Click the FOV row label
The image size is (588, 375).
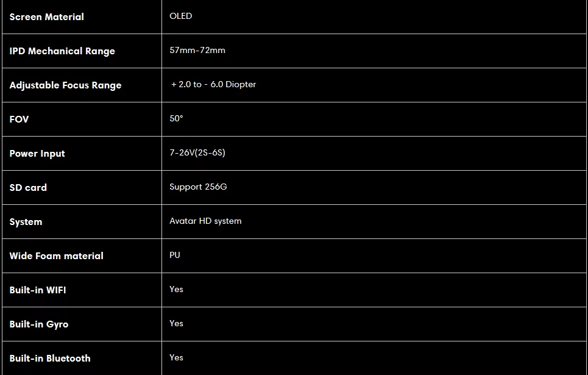point(19,120)
